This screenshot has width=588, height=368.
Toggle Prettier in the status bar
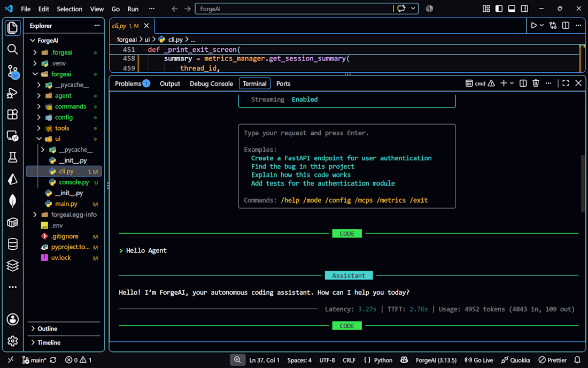pyautogui.click(x=553, y=360)
